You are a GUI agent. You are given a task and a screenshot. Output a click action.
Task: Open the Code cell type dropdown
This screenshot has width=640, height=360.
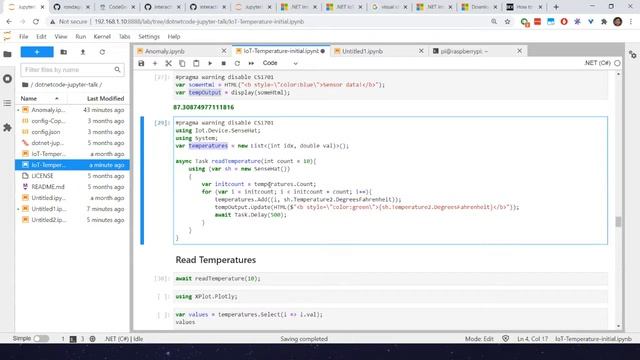pyautogui.click(x=280, y=63)
